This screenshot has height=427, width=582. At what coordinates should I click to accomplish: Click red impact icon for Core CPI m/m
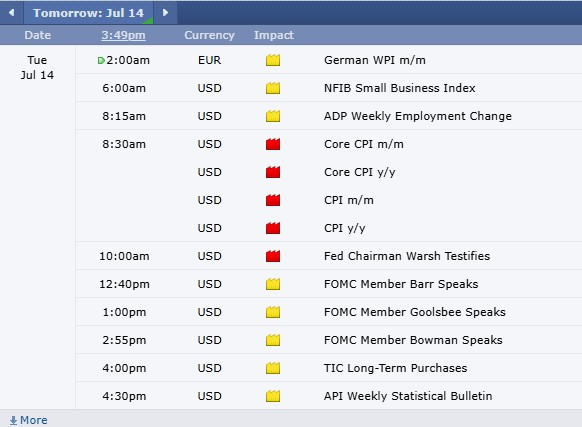tap(273, 144)
